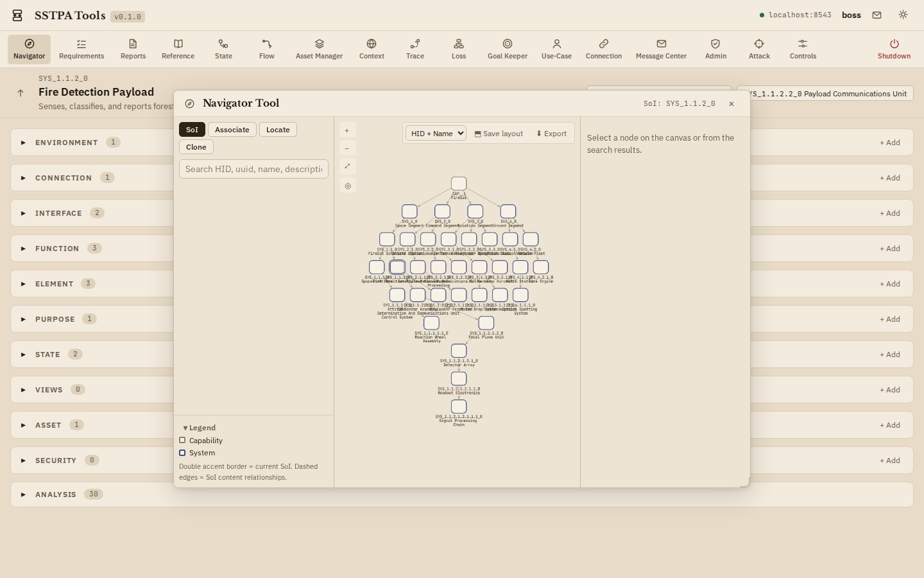Select the Associate mode tab

232,130
